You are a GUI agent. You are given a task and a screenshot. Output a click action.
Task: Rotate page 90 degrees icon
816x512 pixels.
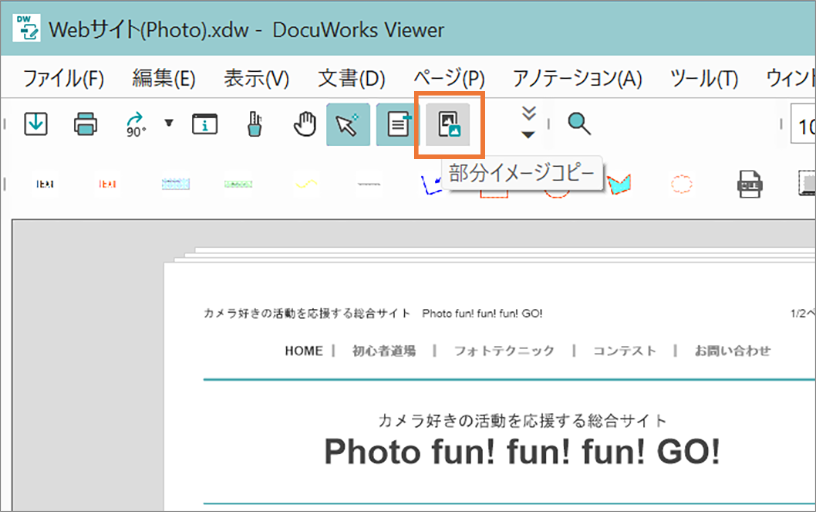coord(136,125)
